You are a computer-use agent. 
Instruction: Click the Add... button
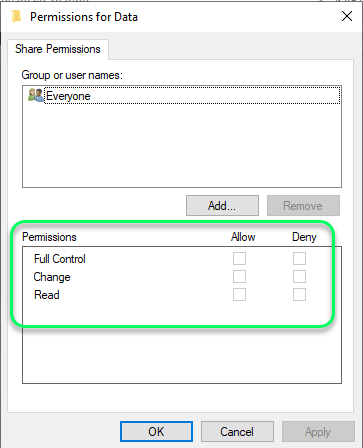222,206
